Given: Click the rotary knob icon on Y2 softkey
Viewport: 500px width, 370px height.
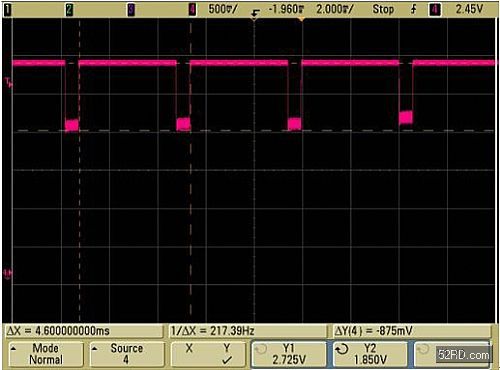Looking at the screenshot, I should pyautogui.click(x=342, y=349).
